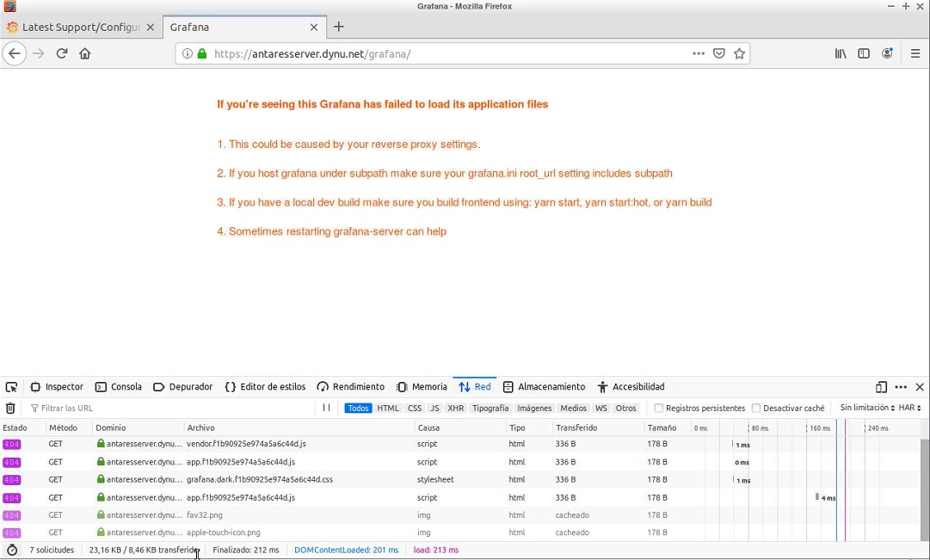Image resolution: width=930 pixels, height=560 pixels.
Task: Sort requests by Tamaño column
Action: click(x=668, y=428)
